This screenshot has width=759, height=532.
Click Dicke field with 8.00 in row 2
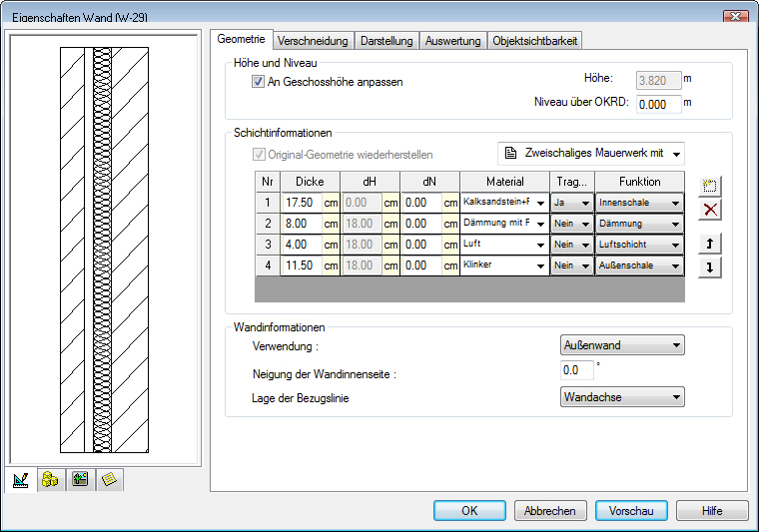click(302, 224)
